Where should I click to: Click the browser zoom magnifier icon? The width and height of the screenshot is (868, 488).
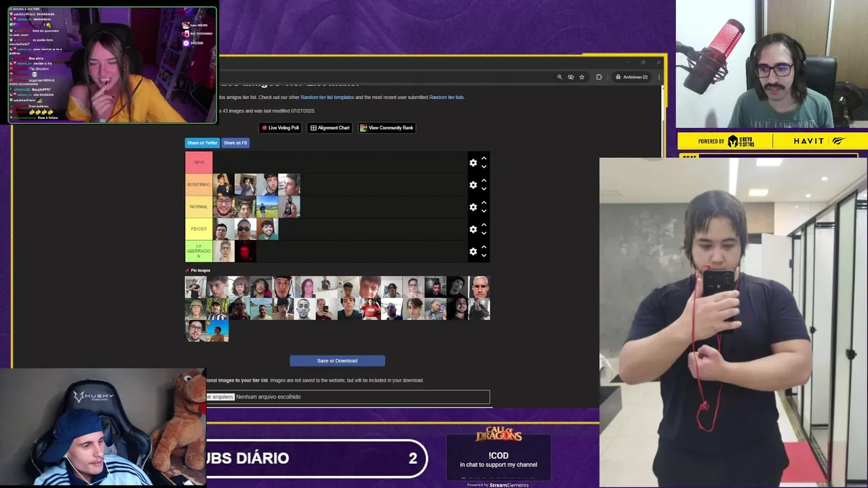pos(559,77)
